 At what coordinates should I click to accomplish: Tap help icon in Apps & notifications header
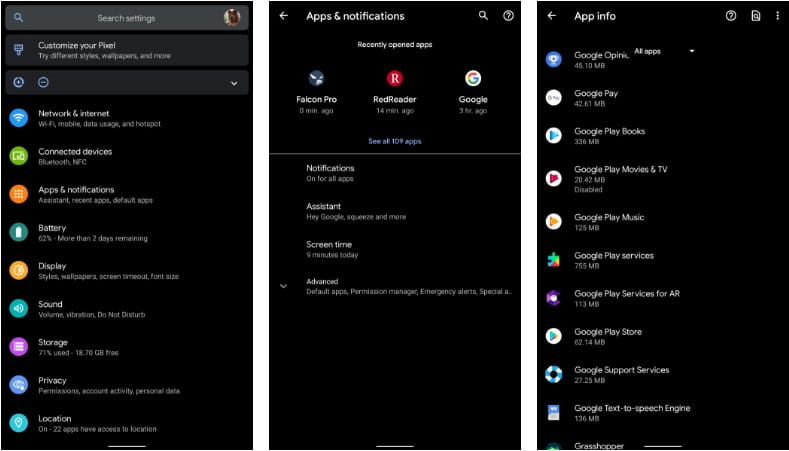(x=509, y=16)
